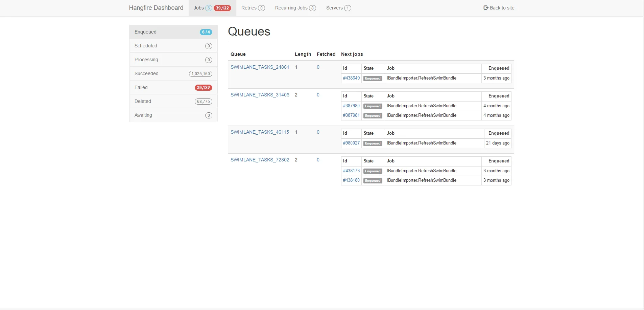The image size is (644, 310).
Task: Open job #438180 details
Action: tap(351, 180)
